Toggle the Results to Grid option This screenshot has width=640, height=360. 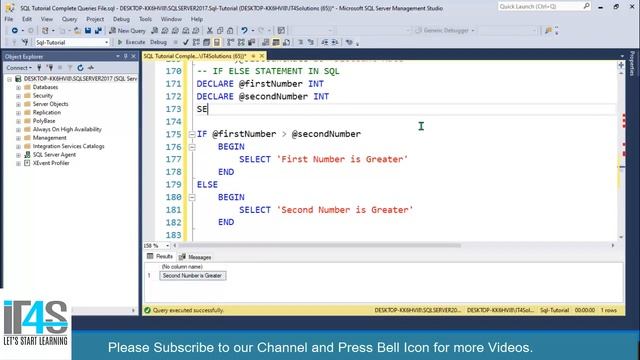276,42
